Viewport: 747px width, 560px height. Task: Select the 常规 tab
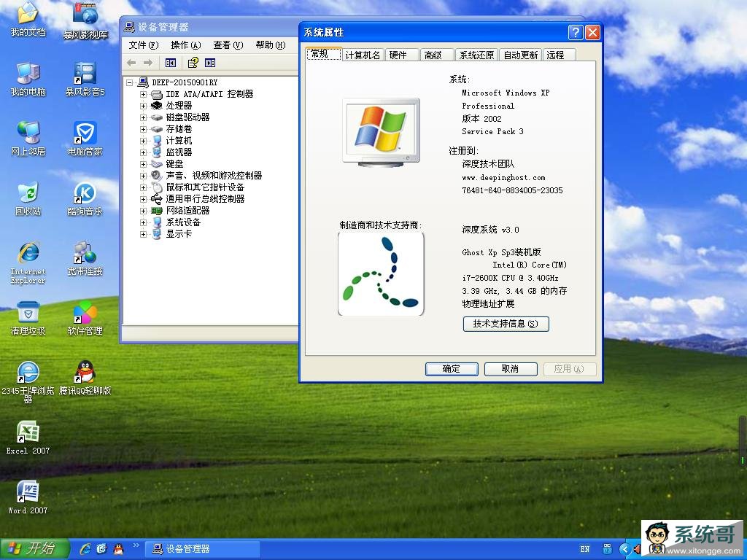tap(324, 54)
